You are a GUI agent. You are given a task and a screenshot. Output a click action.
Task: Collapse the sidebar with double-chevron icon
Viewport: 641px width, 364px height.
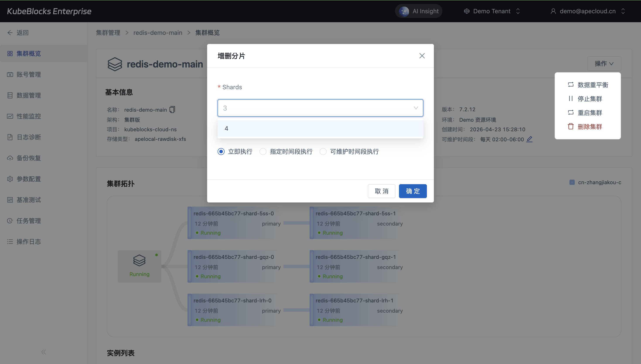coord(44,352)
